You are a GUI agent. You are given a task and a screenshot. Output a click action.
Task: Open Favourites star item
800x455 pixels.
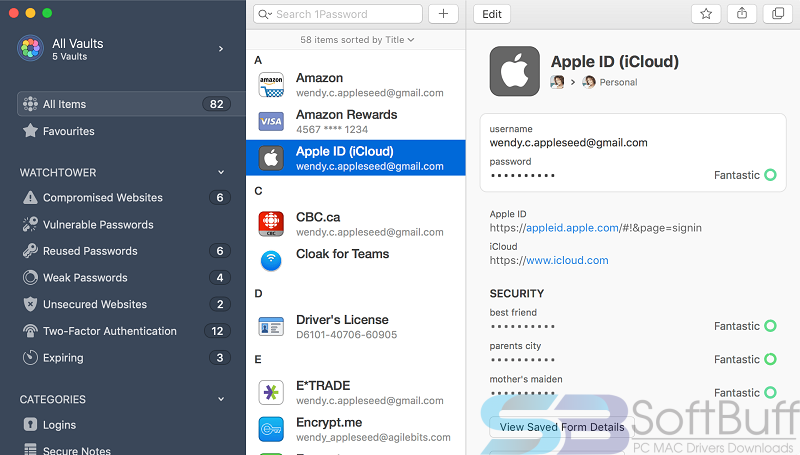(31, 131)
